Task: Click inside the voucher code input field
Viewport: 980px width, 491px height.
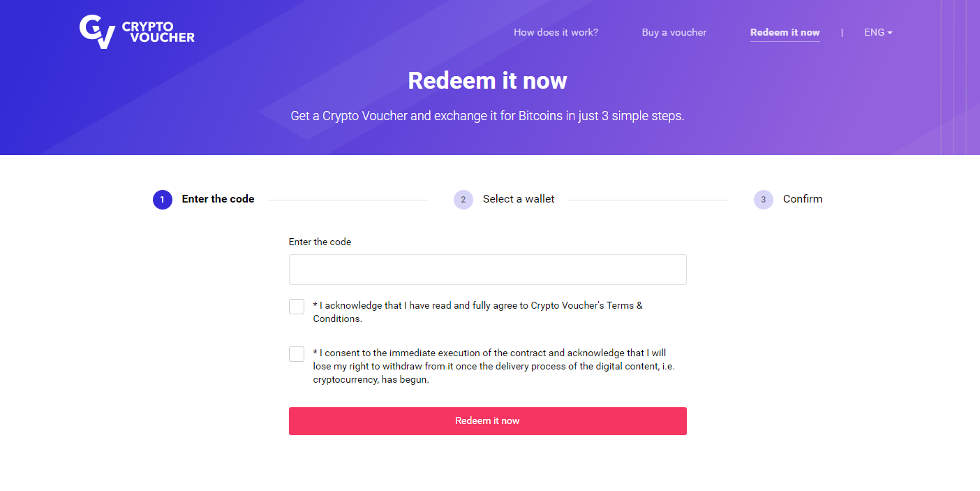Action: point(487,269)
